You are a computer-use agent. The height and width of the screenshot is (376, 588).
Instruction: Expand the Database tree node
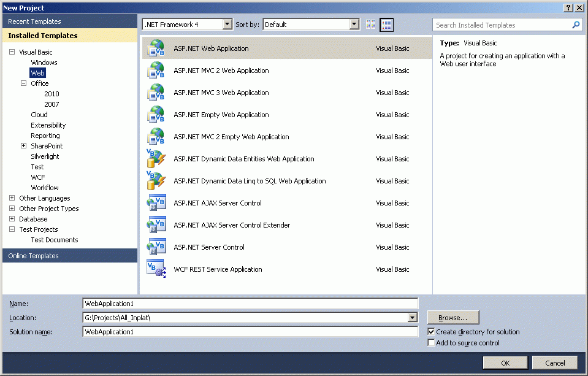pos(12,219)
